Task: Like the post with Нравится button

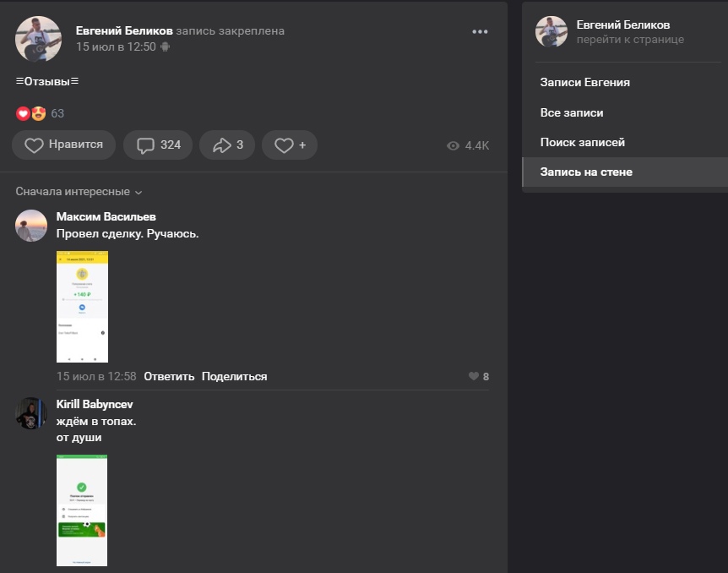Action: (63, 145)
